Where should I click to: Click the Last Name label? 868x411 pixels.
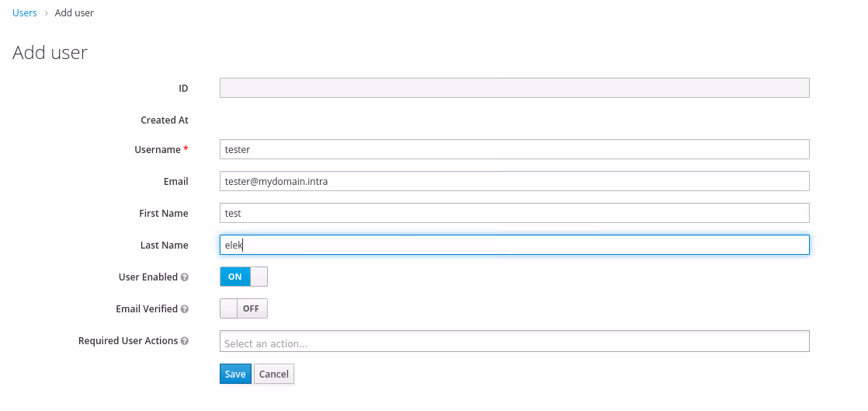pos(164,245)
